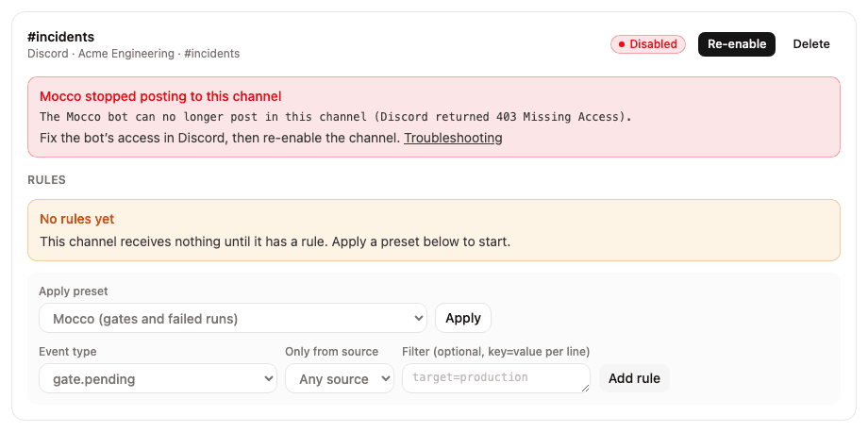Screen dimensions: 868x432
Task: Click the Filter (optional) field label
Action: tap(495, 351)
